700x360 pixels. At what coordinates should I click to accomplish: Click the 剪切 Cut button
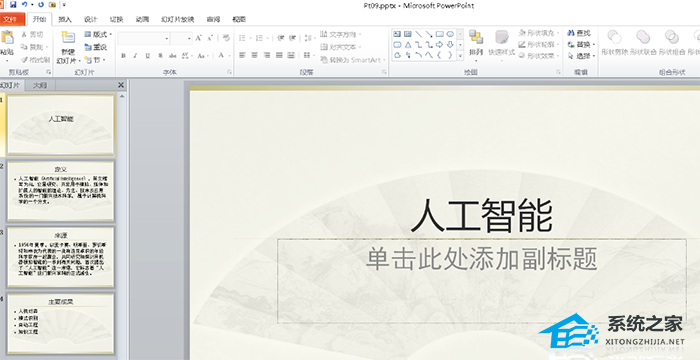32,34
